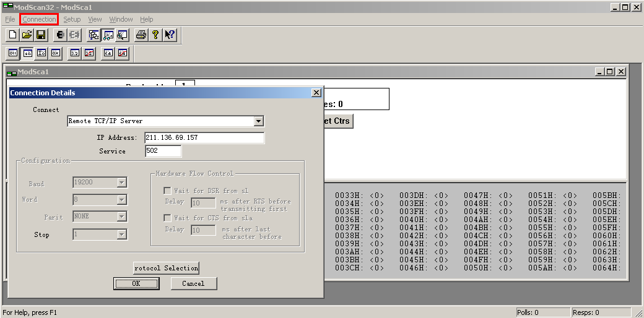
Task: Select the Show Data glasses icon
Action: click(108, 35)
